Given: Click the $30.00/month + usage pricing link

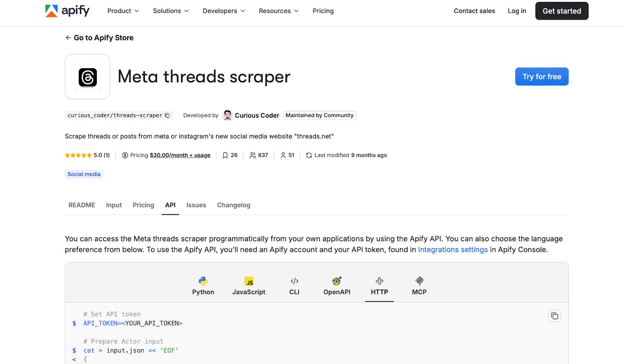Looking at the screenshot, I should tap(180, 155).
